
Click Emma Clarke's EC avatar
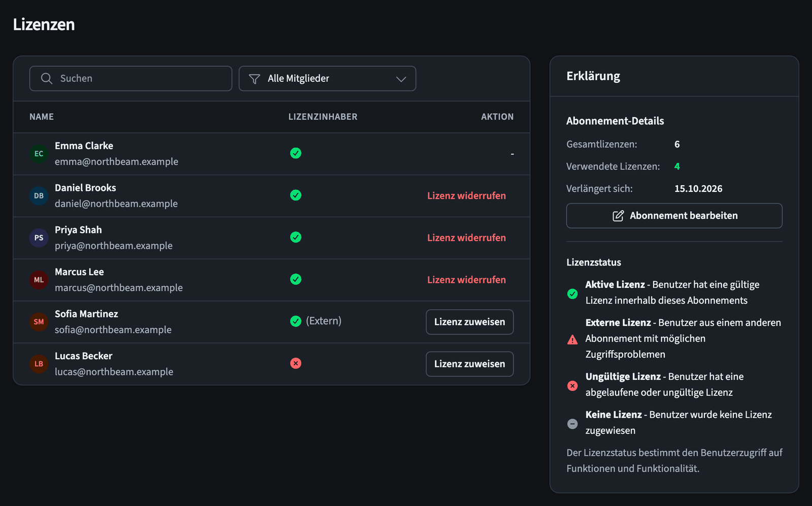coord(39,154)
